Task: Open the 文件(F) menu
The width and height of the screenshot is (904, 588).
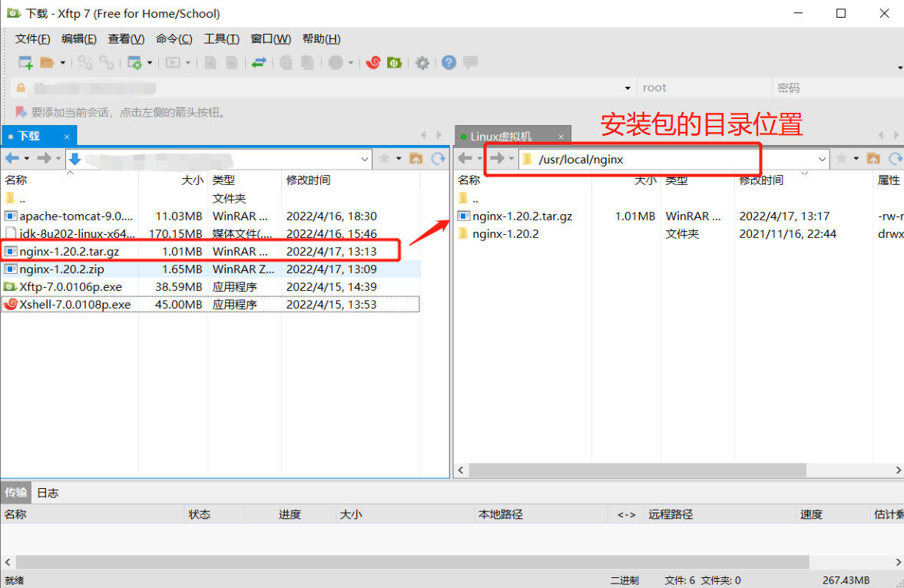Action: [x=33, y=38]
